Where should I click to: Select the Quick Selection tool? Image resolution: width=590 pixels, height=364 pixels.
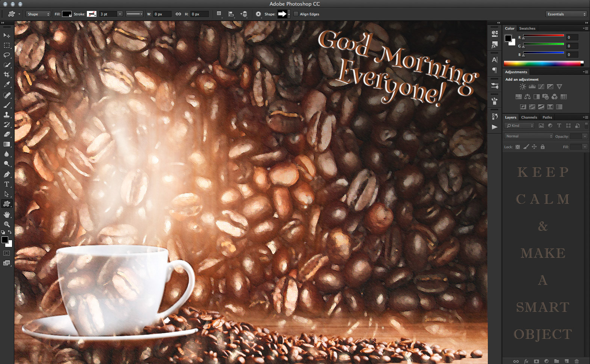click(7, 65)
